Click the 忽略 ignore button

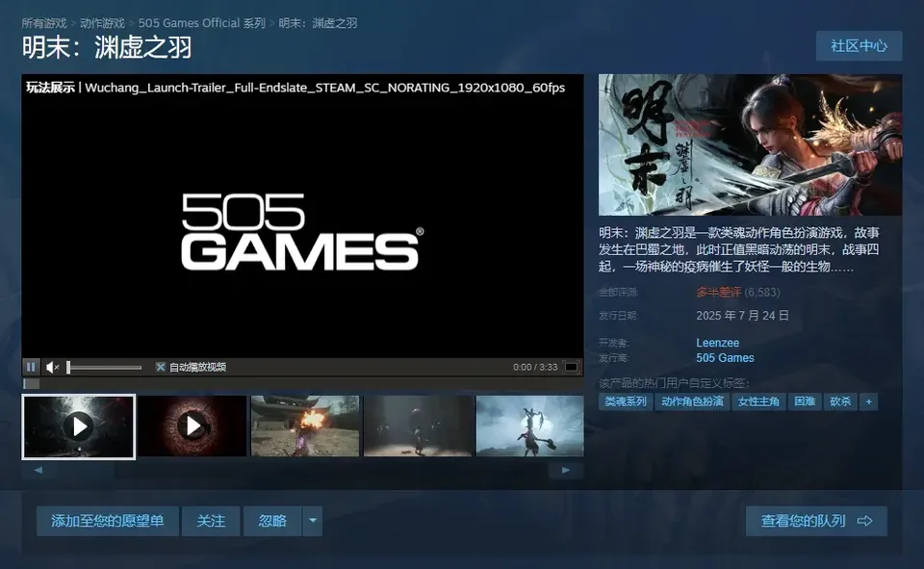click(x=272, y=521)
